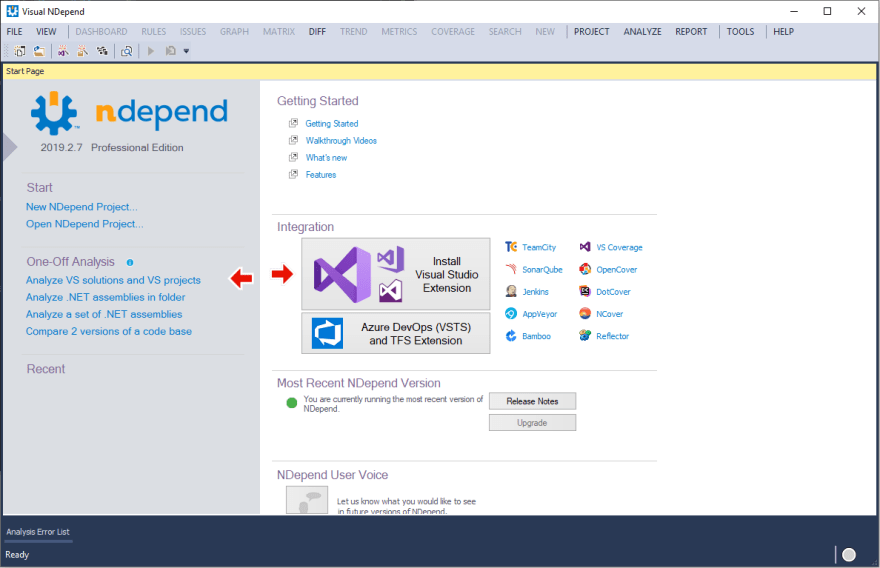Click the TeamCity logo icon
The image size is (880, 568).
point(511,247)
